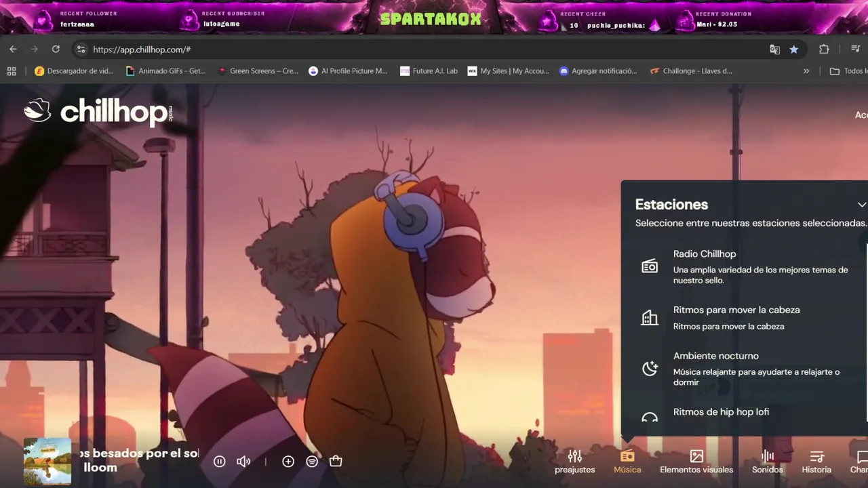The width and height of the screenshot is (868, 488).
Task: Open the Google Translate page icon
Action: (774, 49)
